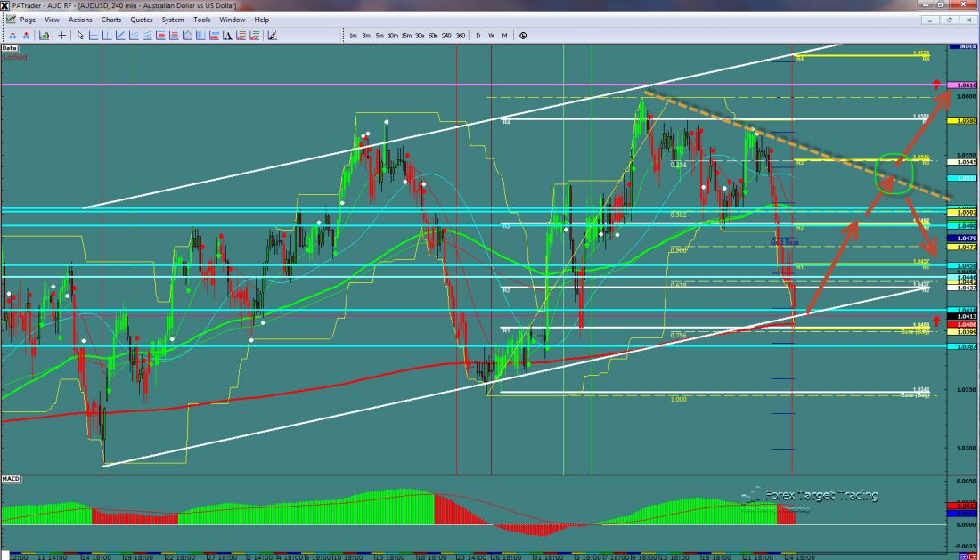Switch the chart to 240 minute timeframe
Viewport: 980px width, 560px height.
[446, 36]
